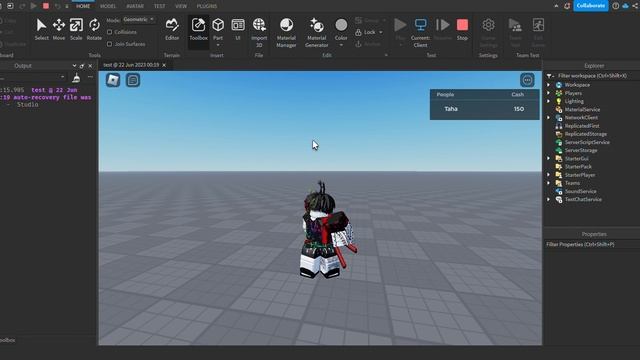The height and width of the screenshot is (360, 640).
Task: Open the in-game chat icon
Action: click(x=133, y=80)
